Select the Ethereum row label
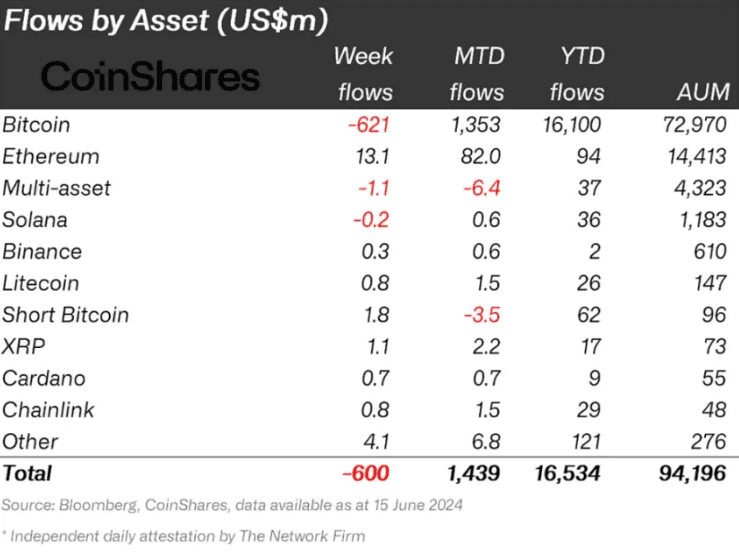The image size is (739, 559). coord(51,156)
